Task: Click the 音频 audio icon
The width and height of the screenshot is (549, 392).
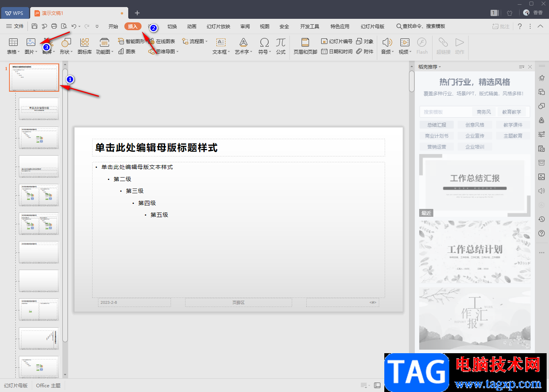Action: point(387,42)
